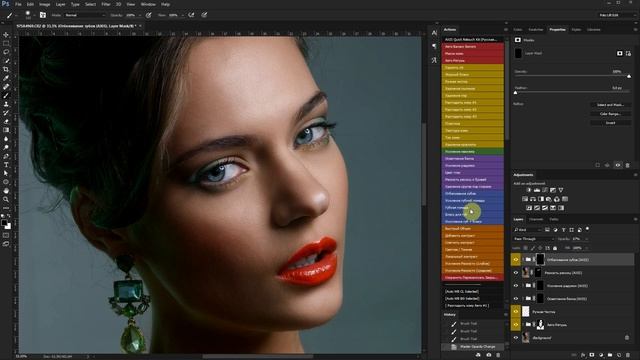Create a new layer from Layers footer
Image resolution: width=640 pixels, height=360 pixels.
point(619,355)
